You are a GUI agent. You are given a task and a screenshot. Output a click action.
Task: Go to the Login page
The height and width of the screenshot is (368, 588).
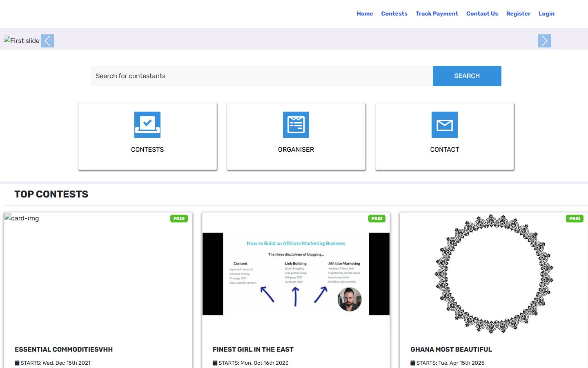click(x=546, y=13)
